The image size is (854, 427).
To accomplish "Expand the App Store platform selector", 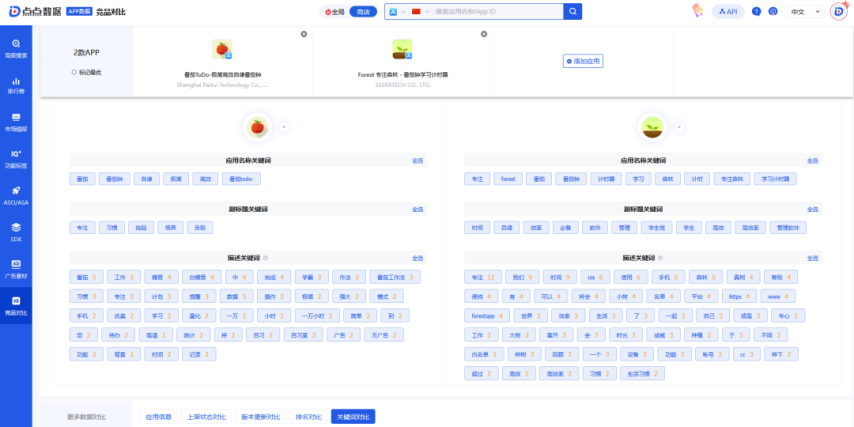I will (396, 12).
